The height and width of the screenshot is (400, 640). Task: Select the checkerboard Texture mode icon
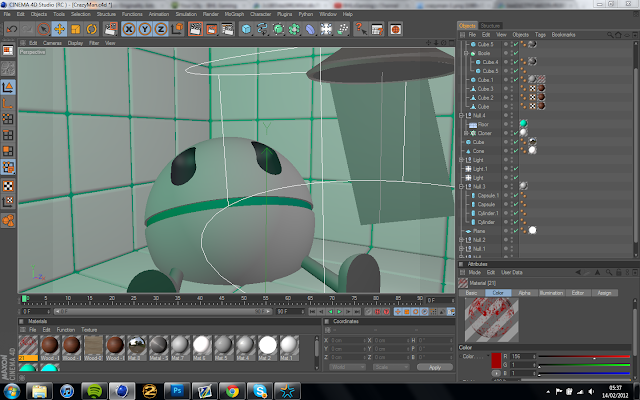coord(8,186)
